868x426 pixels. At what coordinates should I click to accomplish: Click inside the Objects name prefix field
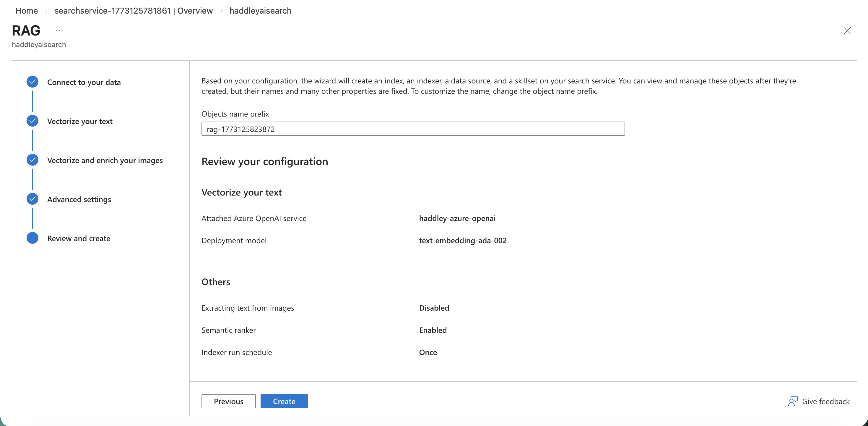point(412,129)
